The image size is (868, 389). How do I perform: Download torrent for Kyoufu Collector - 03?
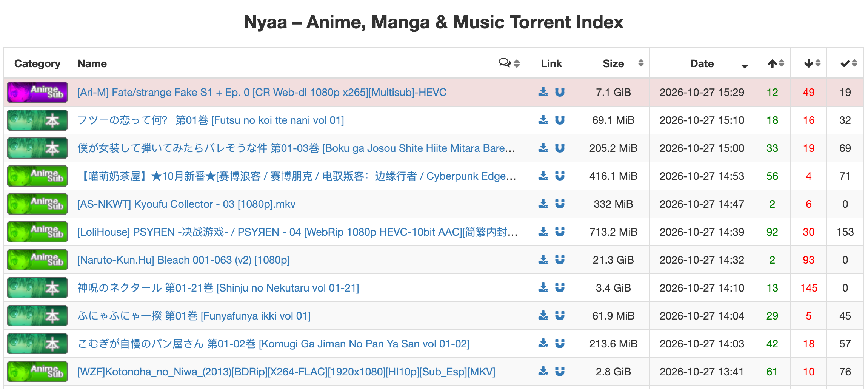543,204
